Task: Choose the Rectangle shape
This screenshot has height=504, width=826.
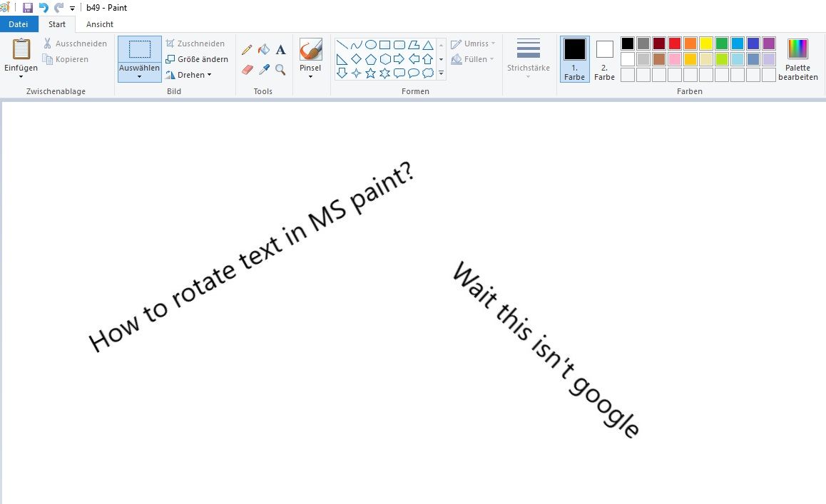Action: point(384,45)
